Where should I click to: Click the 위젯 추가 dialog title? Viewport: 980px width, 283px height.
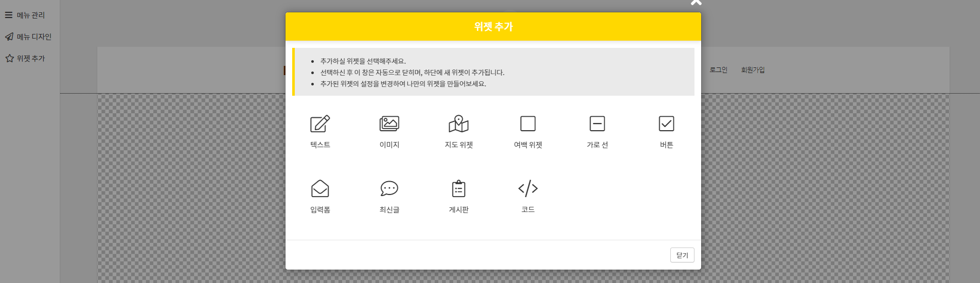point(493,26)
